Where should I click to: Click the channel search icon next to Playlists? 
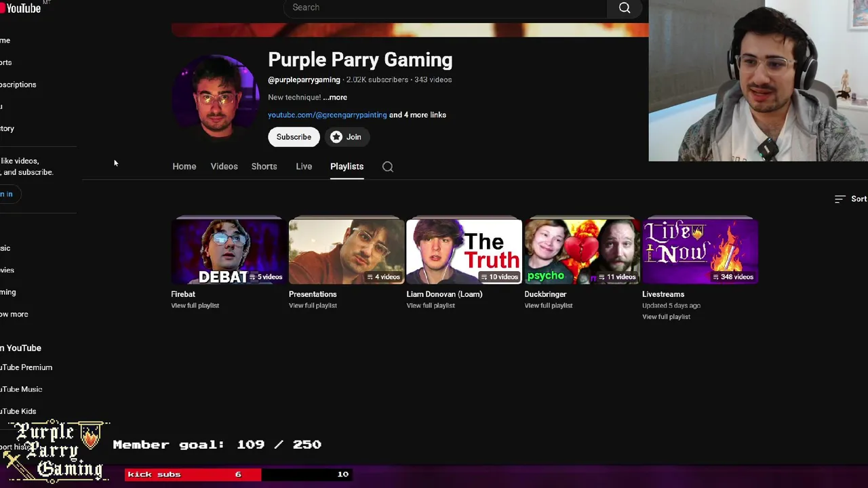pos(388,167)
